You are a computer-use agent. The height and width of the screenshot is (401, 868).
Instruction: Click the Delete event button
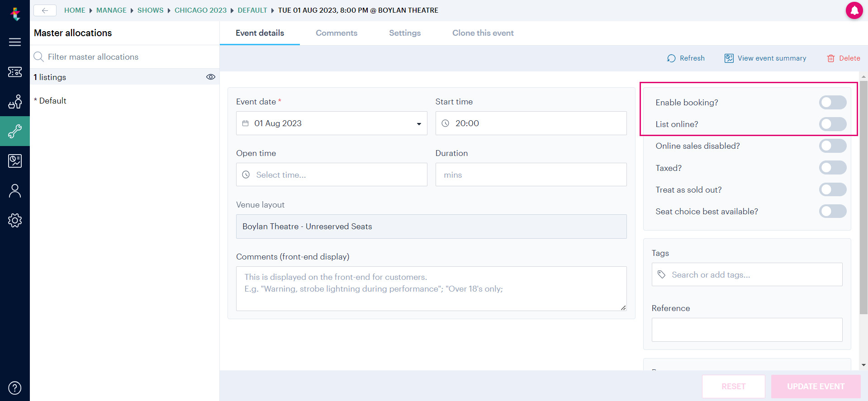[844, 58]
